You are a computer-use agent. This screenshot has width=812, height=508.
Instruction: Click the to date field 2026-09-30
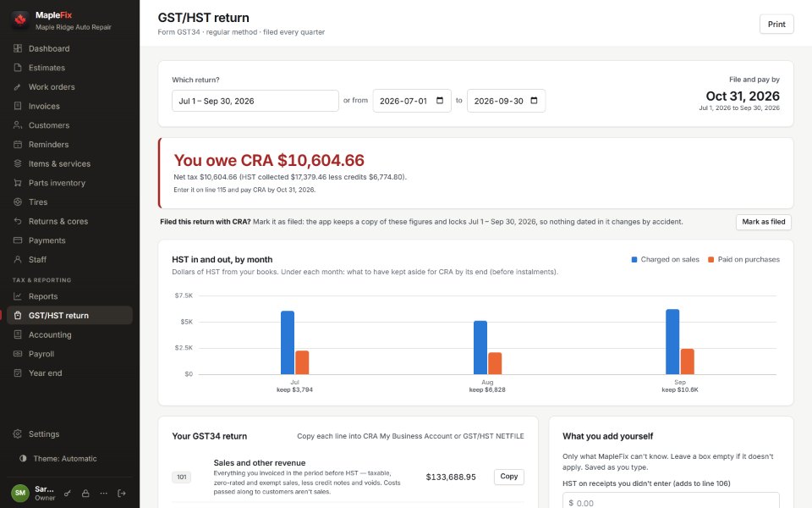[506, 101]
